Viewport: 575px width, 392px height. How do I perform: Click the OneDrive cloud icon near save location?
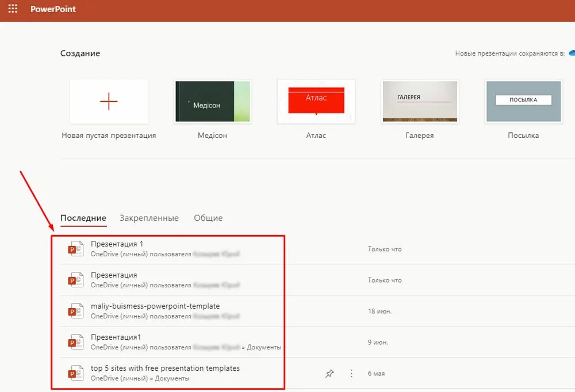pyautogui.click(x=572, y=53)
